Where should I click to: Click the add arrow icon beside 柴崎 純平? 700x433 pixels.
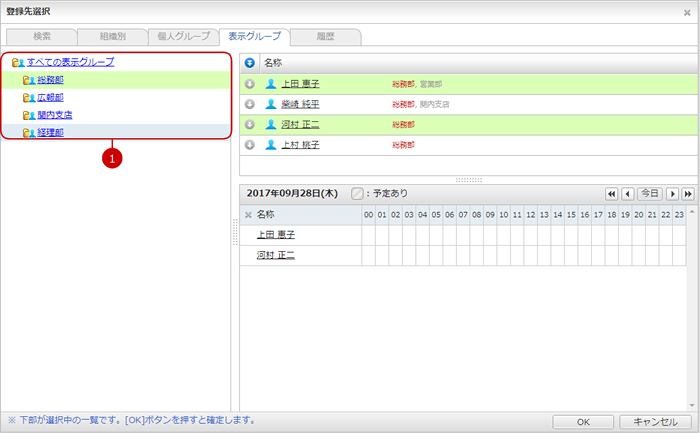[249, 104]
